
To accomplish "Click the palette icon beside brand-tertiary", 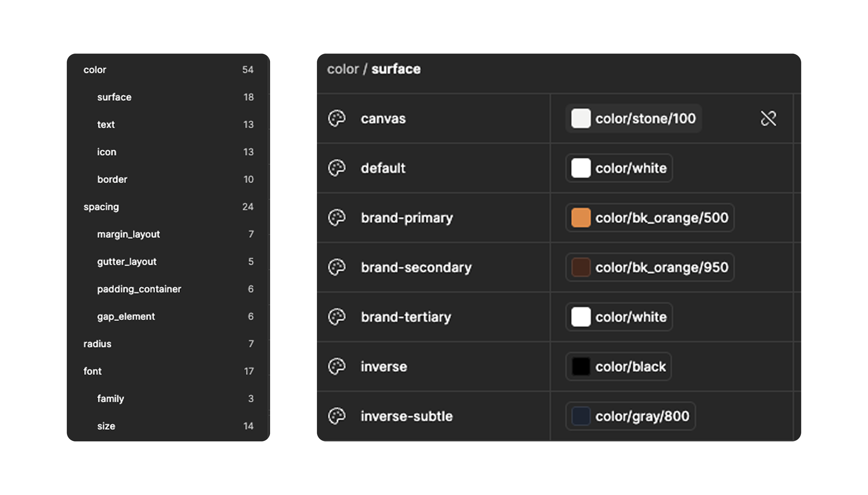I will tap(337, 317).
